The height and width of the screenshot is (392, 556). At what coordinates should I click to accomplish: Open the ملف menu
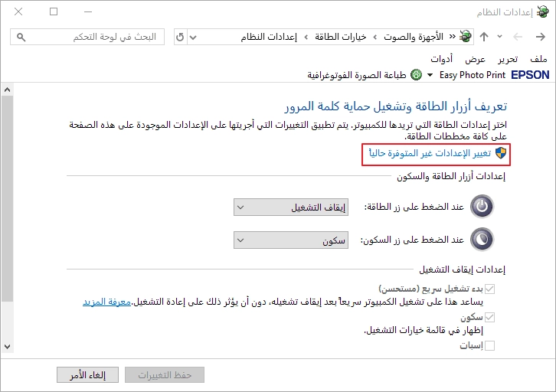pos(538,59)
